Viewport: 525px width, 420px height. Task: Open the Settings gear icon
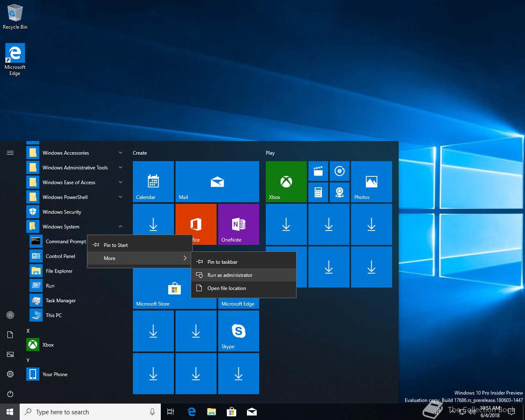click(x=10, y=374)
